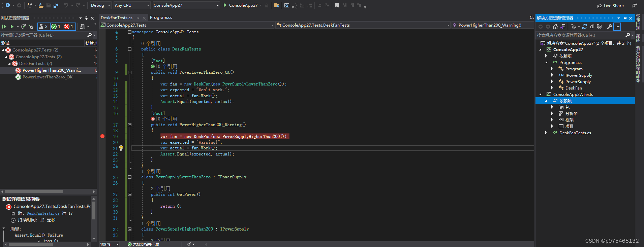The width and height of the screenshot is (644, 247).
Task: Click the Test Explorer search field
Action: coord(44,35)
